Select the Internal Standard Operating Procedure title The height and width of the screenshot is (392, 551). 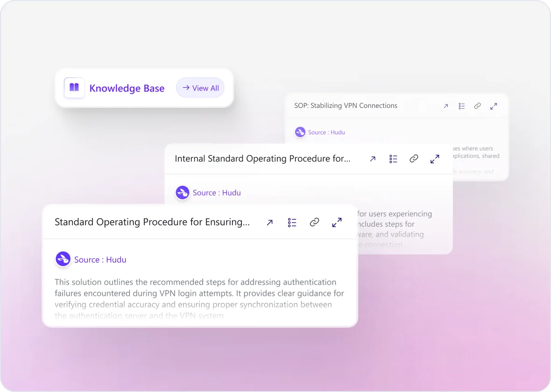pyautogui.click(x=262, y=159)
